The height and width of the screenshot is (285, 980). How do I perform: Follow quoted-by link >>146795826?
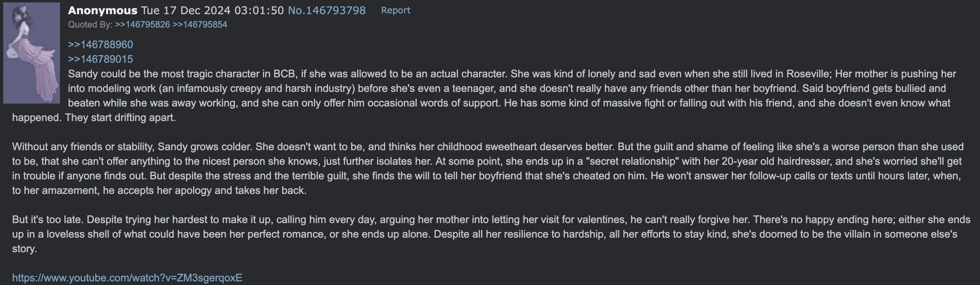pos(143,24)
